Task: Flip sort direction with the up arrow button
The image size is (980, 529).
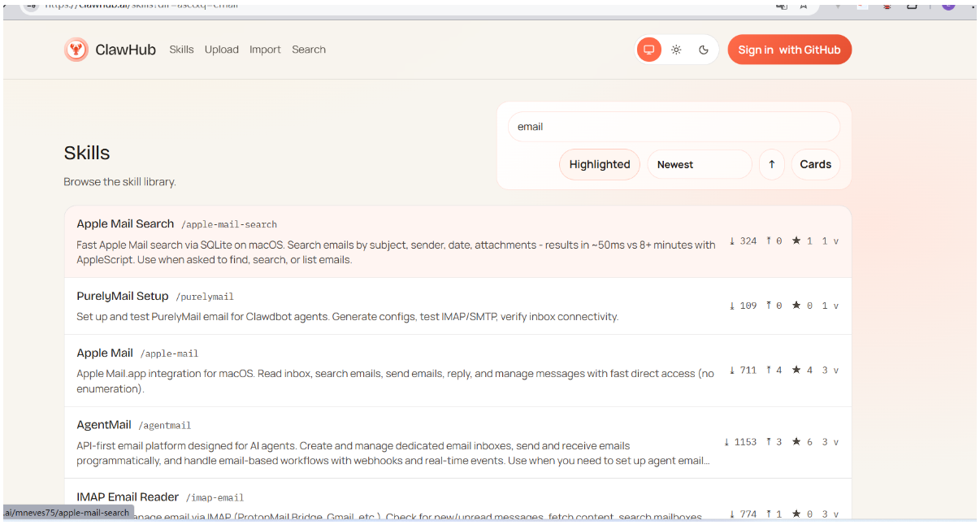Action: [x=771, y=164]
